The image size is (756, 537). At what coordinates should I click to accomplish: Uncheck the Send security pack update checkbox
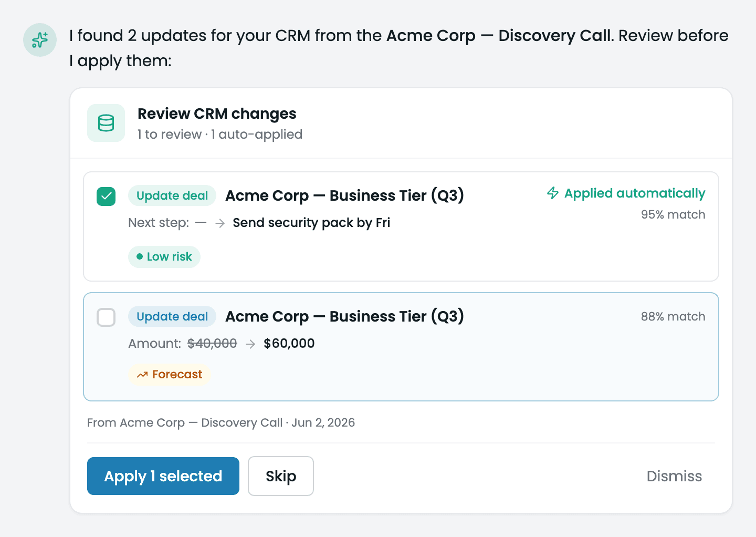point(106,197)
